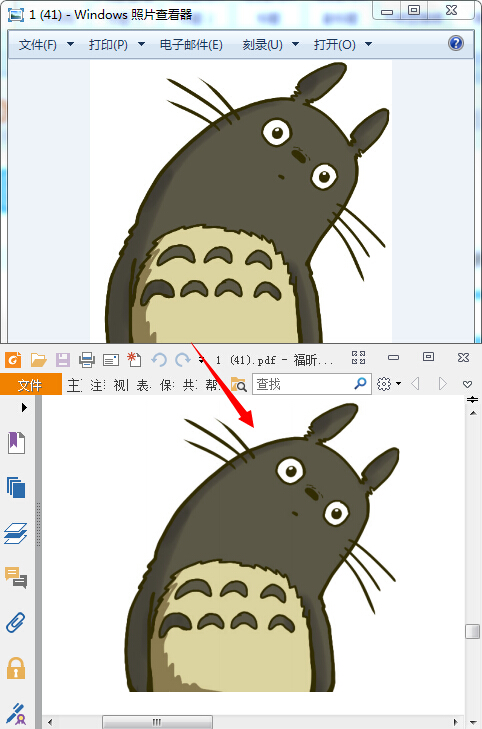Image resolution: width=482 pixels, height=729 pixels.
Task: Open the Security padlock panel icon
Action: (16, 668)
